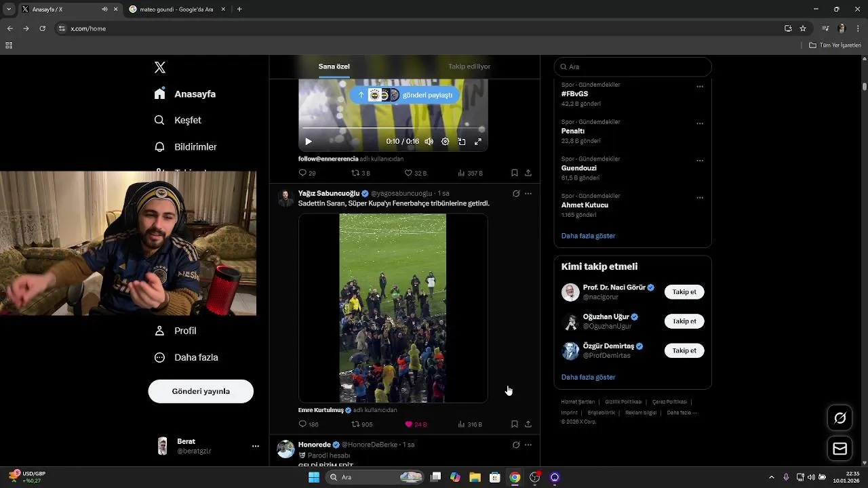Open account options next to Berat
868x488 pixels.
[256, 446]
